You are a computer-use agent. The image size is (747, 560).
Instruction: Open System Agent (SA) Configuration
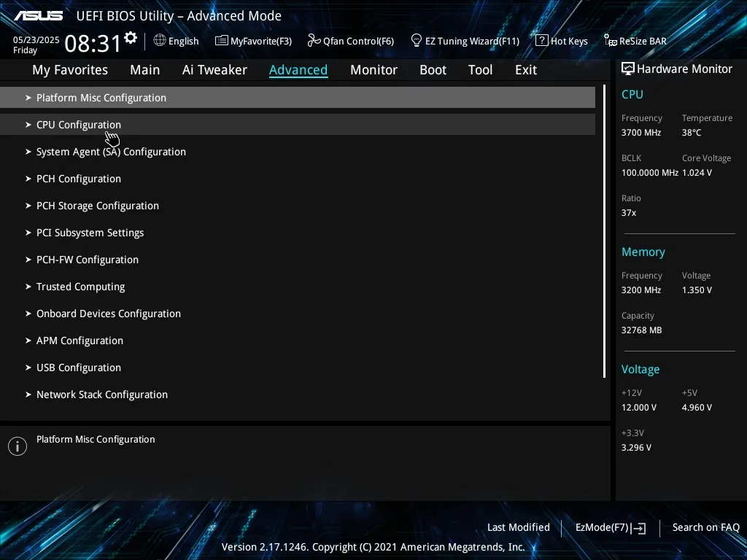[x=298, y=152]
